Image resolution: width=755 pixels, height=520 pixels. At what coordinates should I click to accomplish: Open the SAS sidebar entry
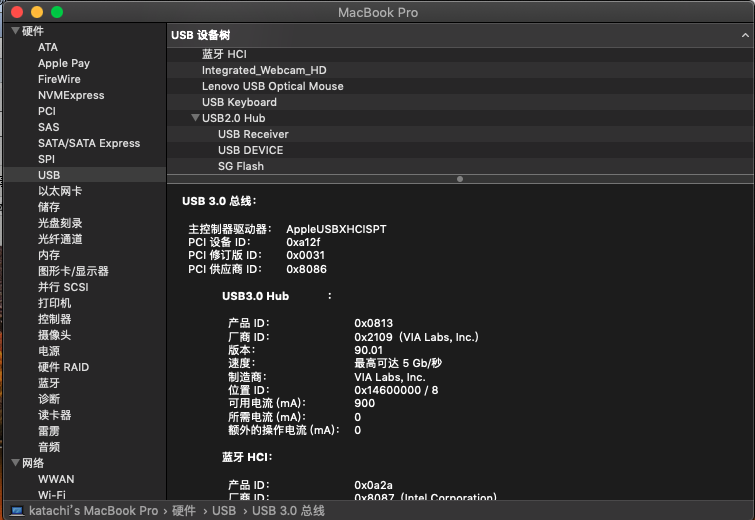click(49, 127)
